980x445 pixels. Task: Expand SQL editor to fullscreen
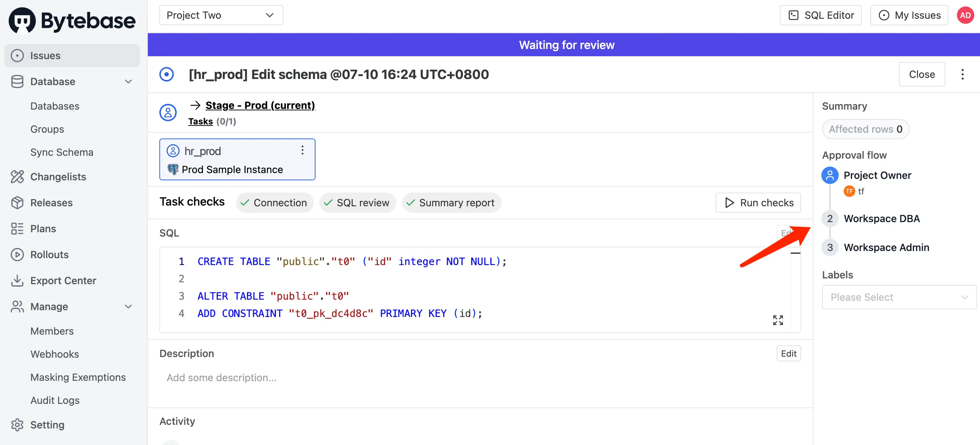(x=778, y=320)
